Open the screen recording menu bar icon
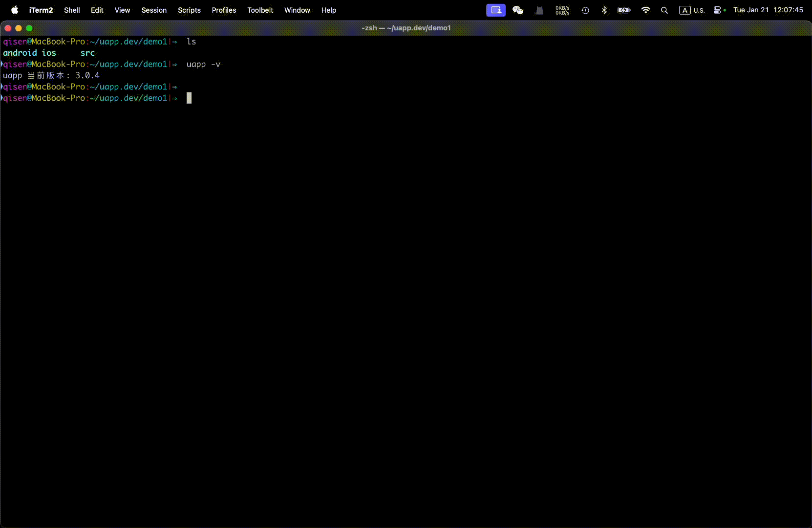 [495, 10]
